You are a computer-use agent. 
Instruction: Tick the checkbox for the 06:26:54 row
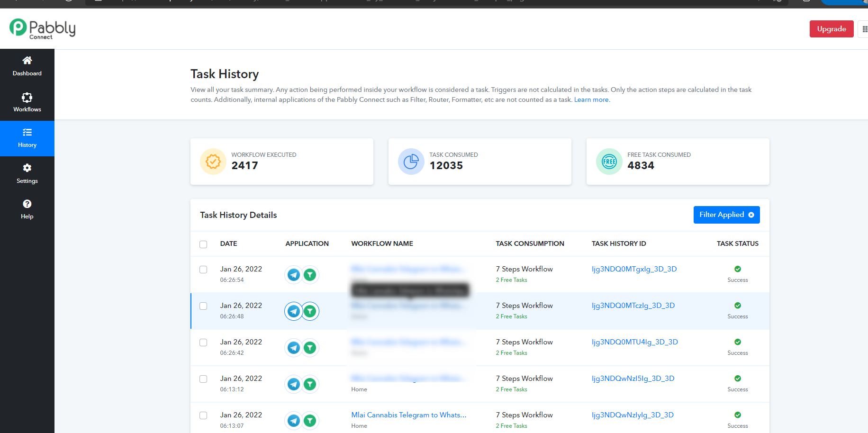(203, 270)
